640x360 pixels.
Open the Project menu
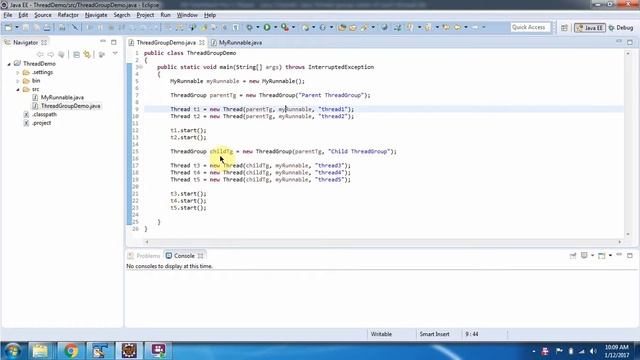coord(145,15)
